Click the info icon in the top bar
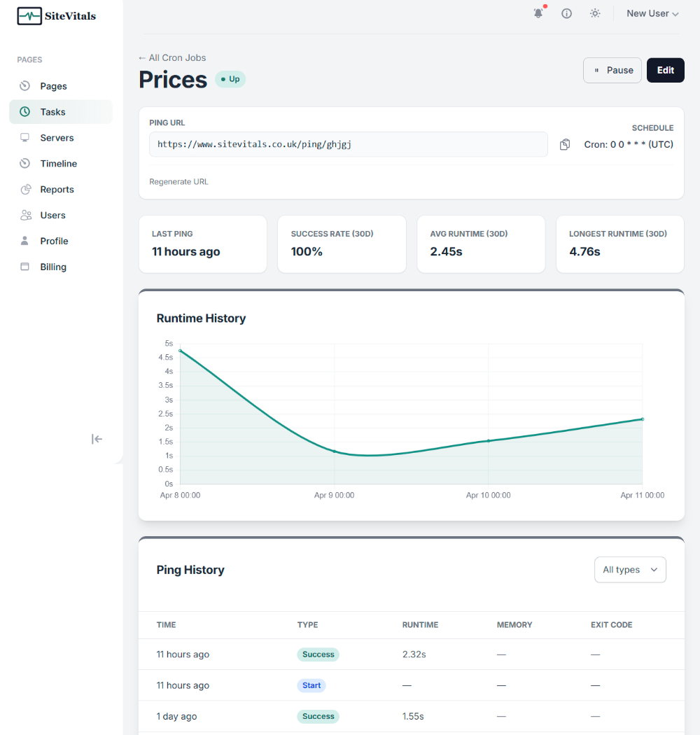The width and height of the screenshot is (700, 735). click(566, 13)
